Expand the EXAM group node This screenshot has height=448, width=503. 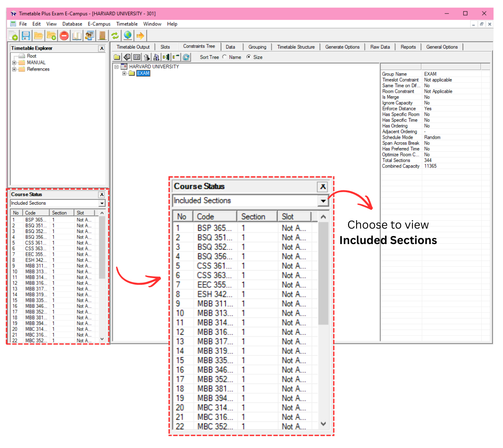tap(124, 73)
